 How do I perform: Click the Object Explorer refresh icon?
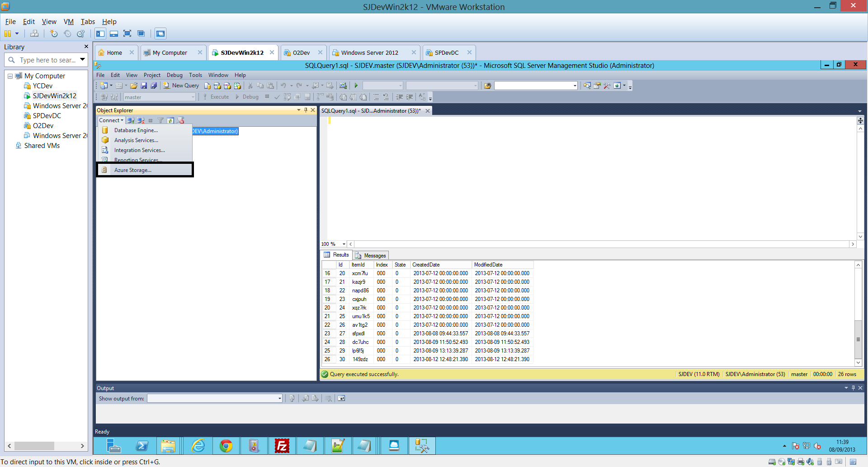[x=170, y=120]
